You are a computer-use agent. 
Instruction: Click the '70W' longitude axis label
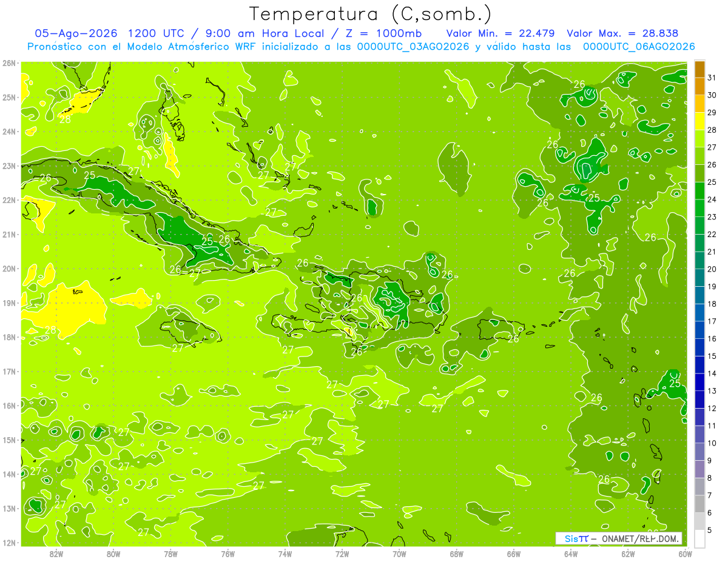click(x=399, y=554)
